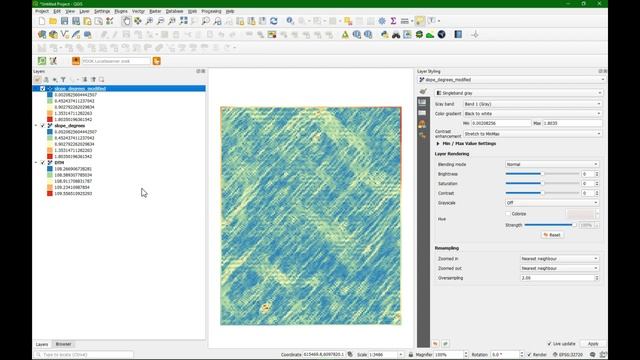Toggle visibility of slope_degrees_modified layer

tap(42, 89)
